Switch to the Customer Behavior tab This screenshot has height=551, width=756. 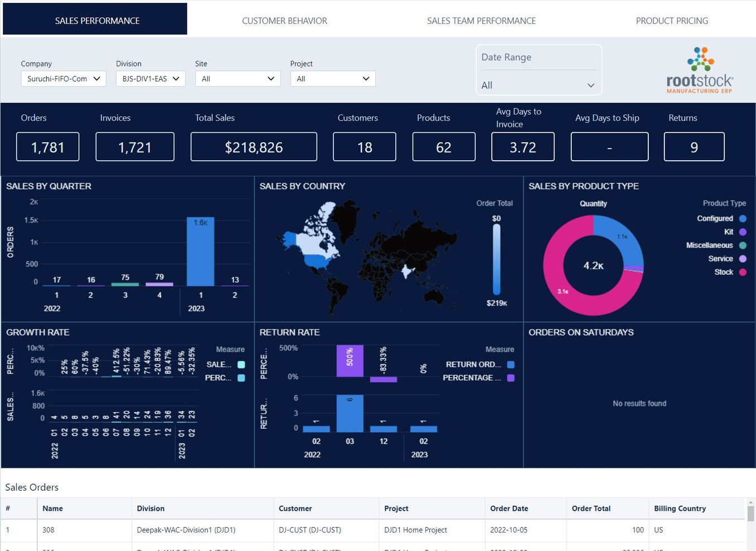coord(284,21)
